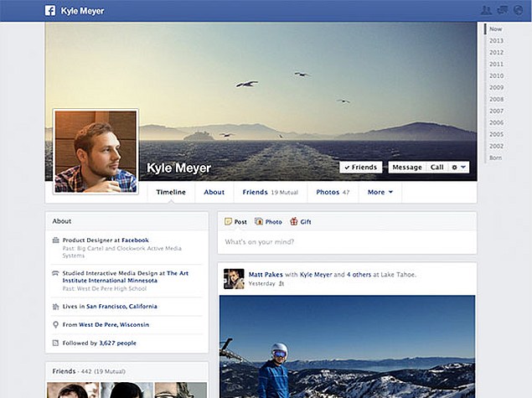
Task: Jump to Born on timeline scrubber
Action: (495, 158)
